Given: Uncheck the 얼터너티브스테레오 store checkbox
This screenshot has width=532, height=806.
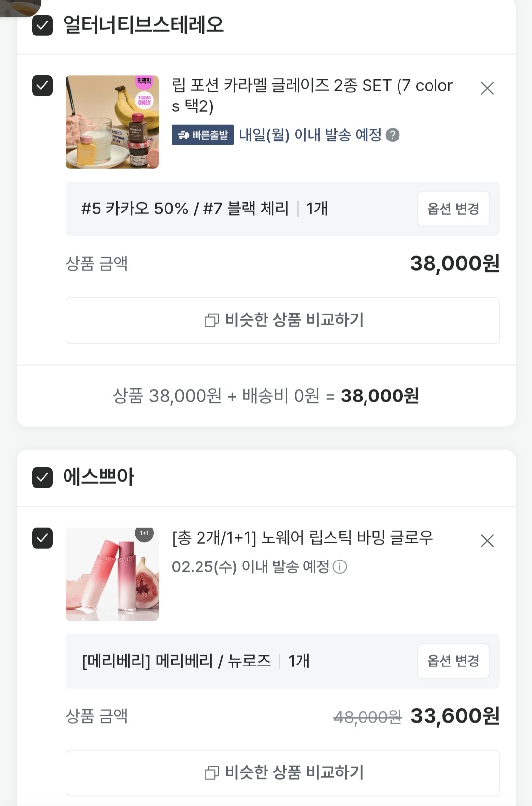Looking at the screenshot, I should [x=42, y=25].
